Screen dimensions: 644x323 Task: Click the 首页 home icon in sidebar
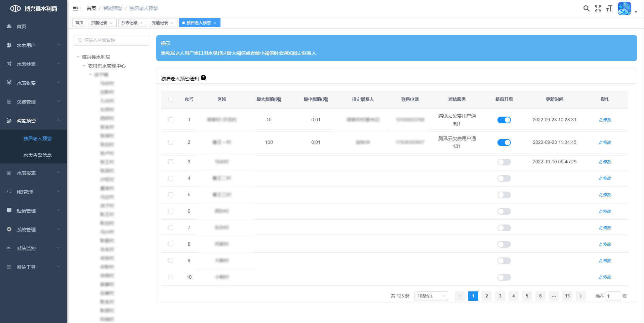pyautogui.click(x=9, y=26)
